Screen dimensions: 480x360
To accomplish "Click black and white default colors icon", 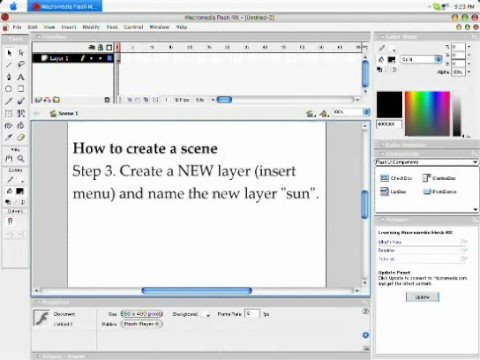I will point(8,202).
